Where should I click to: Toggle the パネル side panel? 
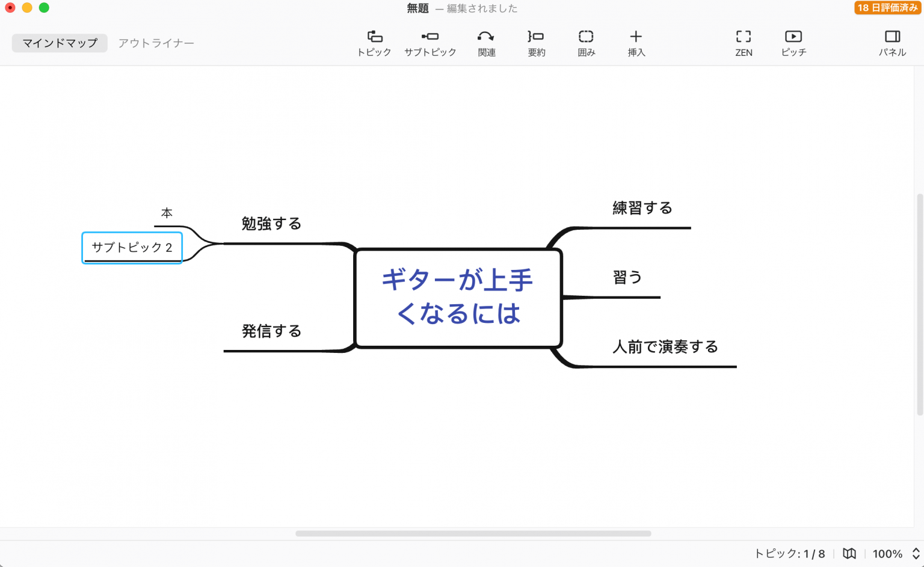click(x=892, y=43)
